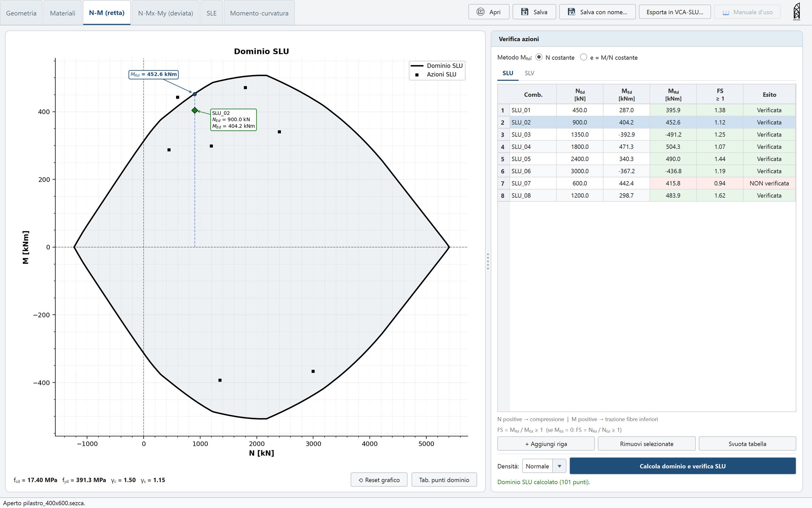
Task: Open the Momento-curvatura tab
Action: 259,13
